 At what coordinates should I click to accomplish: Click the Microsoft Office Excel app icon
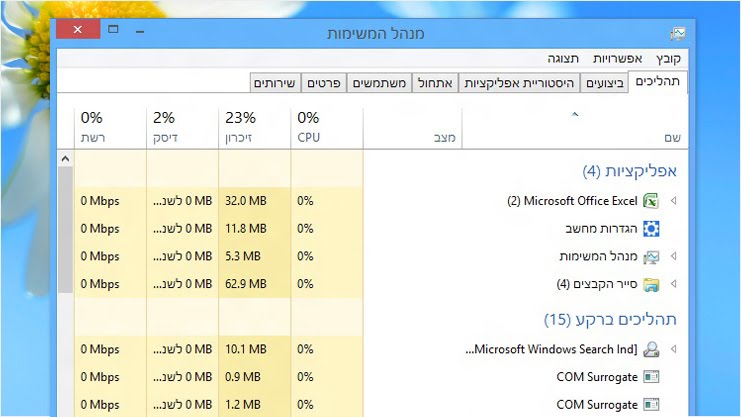point(651,201)
